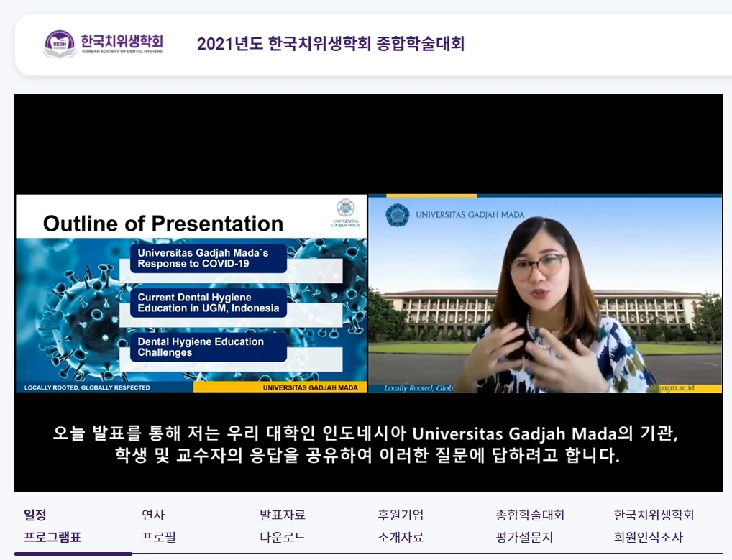Select 'Dental Hygiene Education Challenges' slide item
The height and width of the screenshot is (560, 732).
pyautogui.click(x=208, y=347)
